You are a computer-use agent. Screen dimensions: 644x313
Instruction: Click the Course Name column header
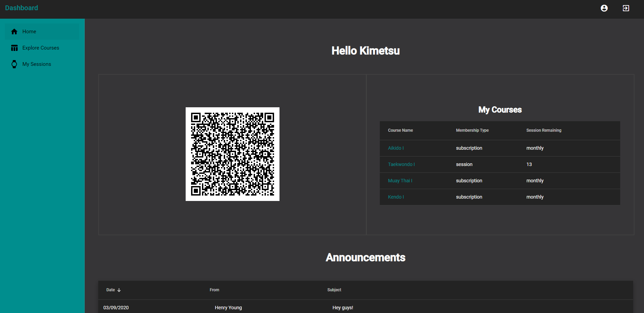[400, 130]
